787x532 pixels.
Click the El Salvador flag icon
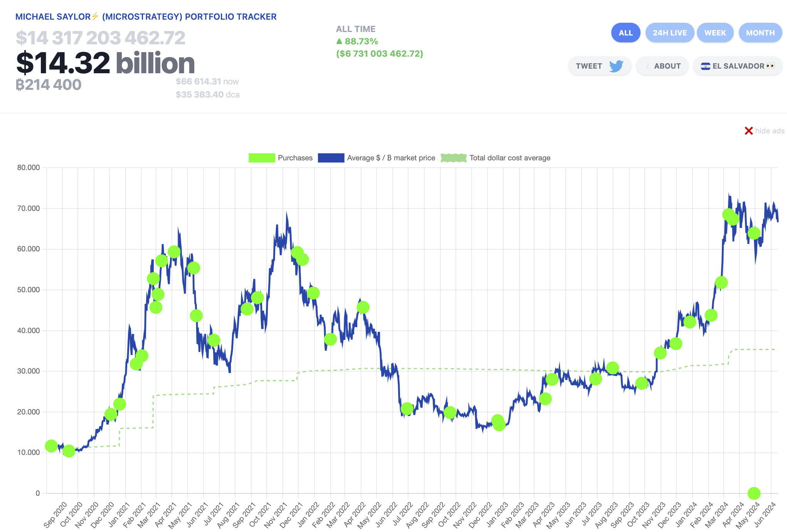705,66
